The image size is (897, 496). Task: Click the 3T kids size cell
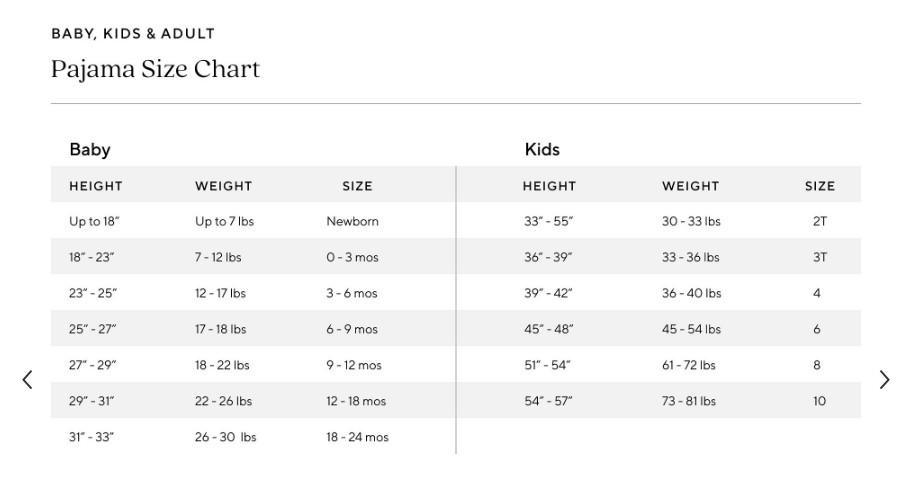click(x=820, y=257)
